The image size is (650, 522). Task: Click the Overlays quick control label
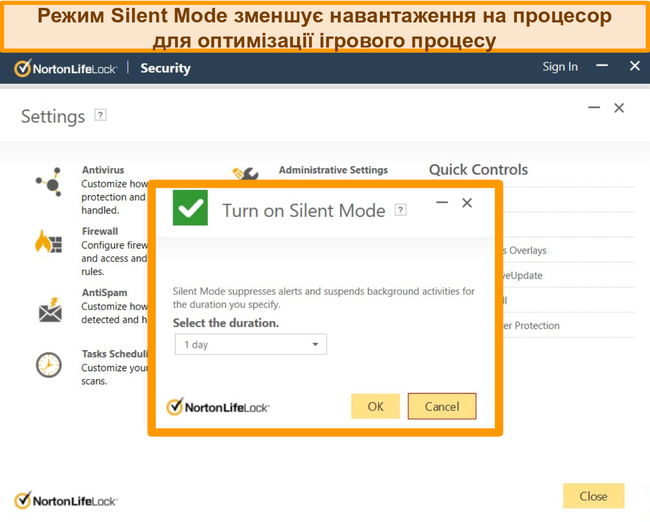[527, 250]
